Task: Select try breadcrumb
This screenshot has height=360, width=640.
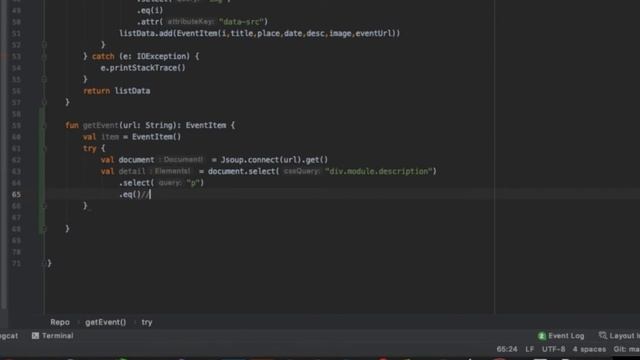Action: pos(147,322)
